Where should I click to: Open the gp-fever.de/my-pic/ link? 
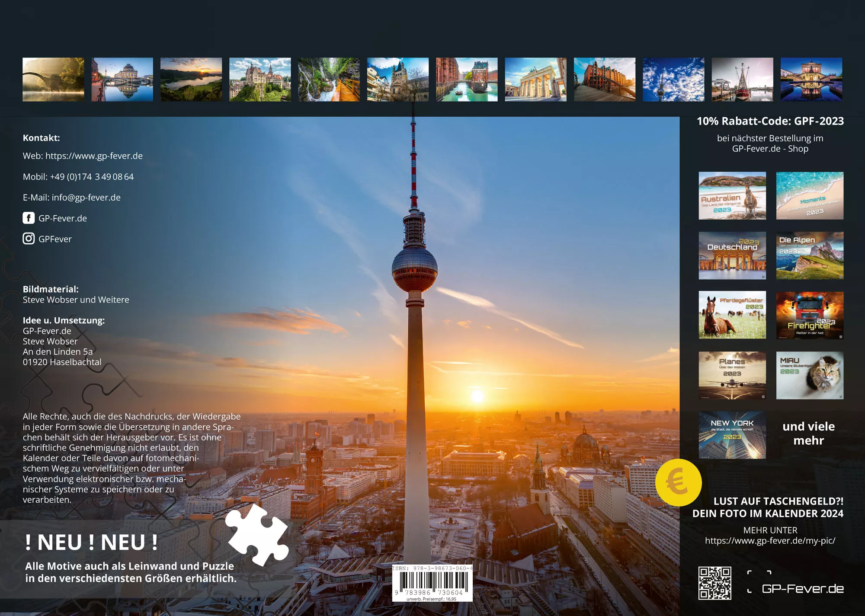(x=770, y=540)
